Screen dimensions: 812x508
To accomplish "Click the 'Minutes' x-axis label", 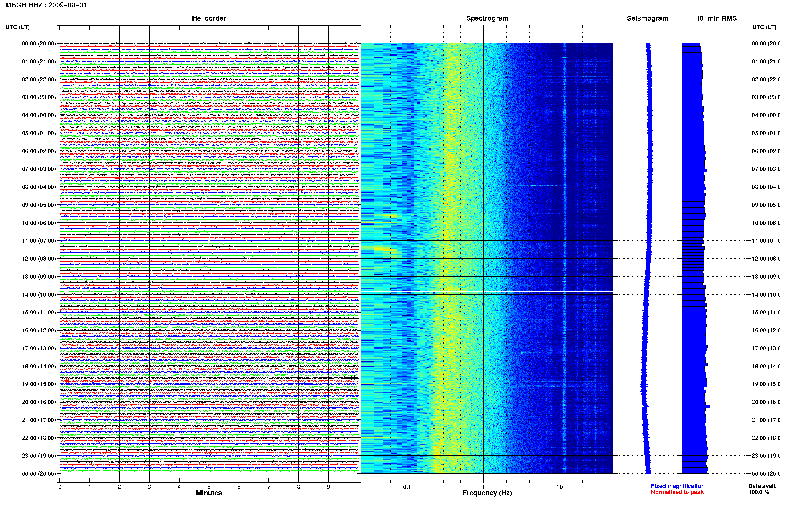I will coord(209,493).
